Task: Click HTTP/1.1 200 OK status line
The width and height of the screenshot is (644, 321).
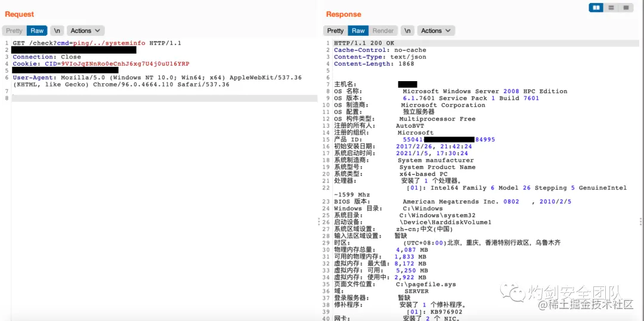Action: 364,43
